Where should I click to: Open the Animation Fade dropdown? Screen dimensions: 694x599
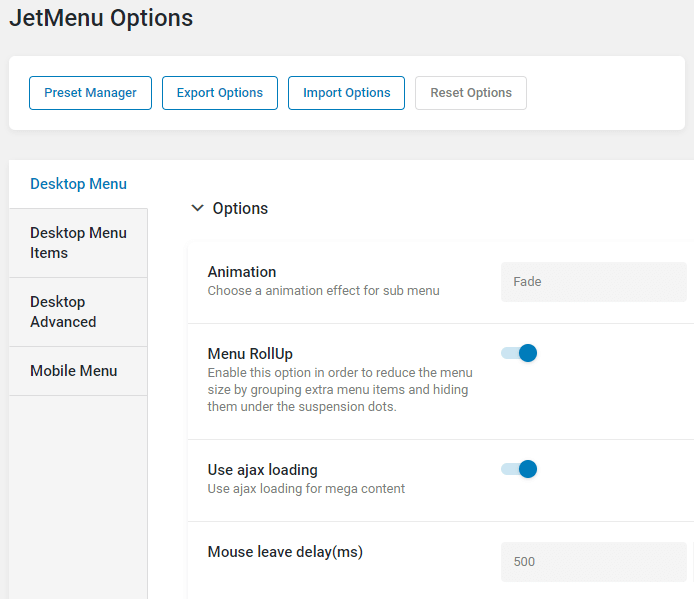(594, 282)
